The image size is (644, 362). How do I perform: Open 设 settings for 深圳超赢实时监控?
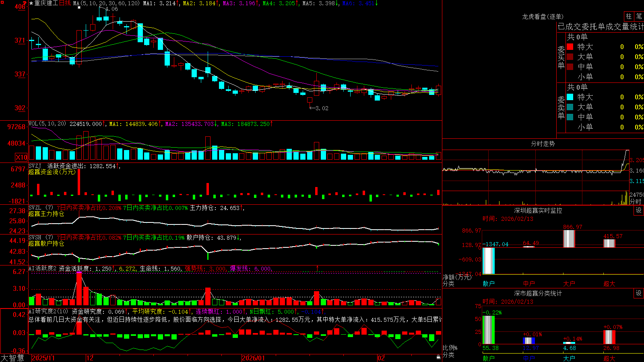point(639,210)
